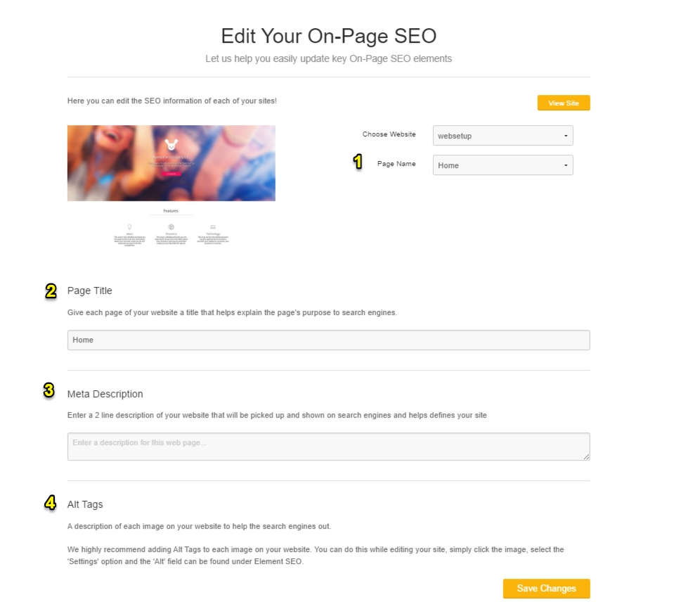Click the laptop icon in preview Features section
This screenshot has height=609, width=700.
click(x=213, y=227)
